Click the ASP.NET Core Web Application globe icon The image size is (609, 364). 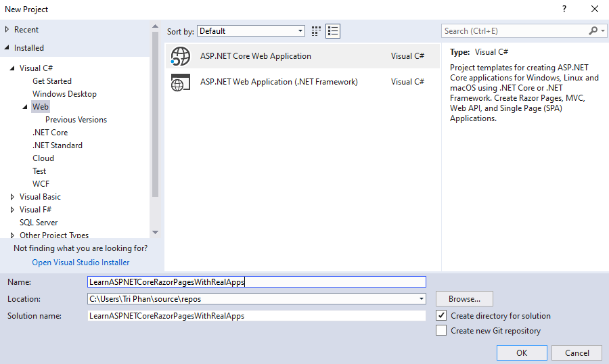181,56
